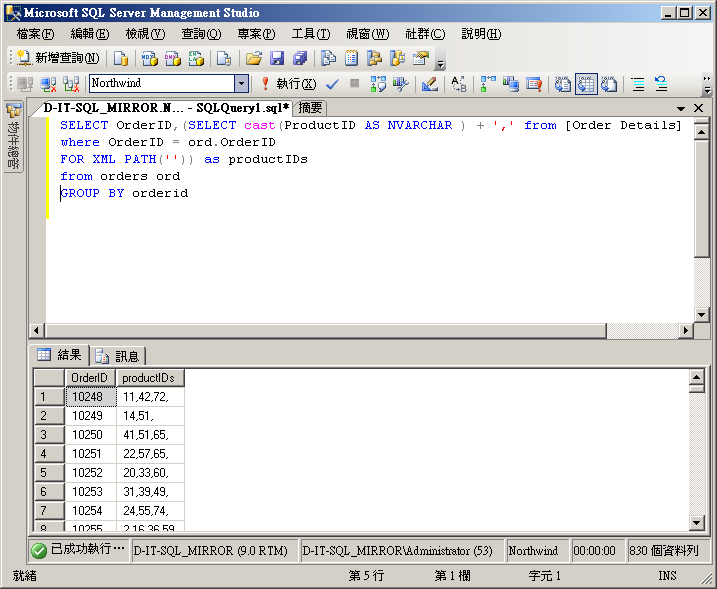Click the editor horizontal scrollbar left arrow
The width and height of the screenshot is (717, 589).
tap(37, 330)
